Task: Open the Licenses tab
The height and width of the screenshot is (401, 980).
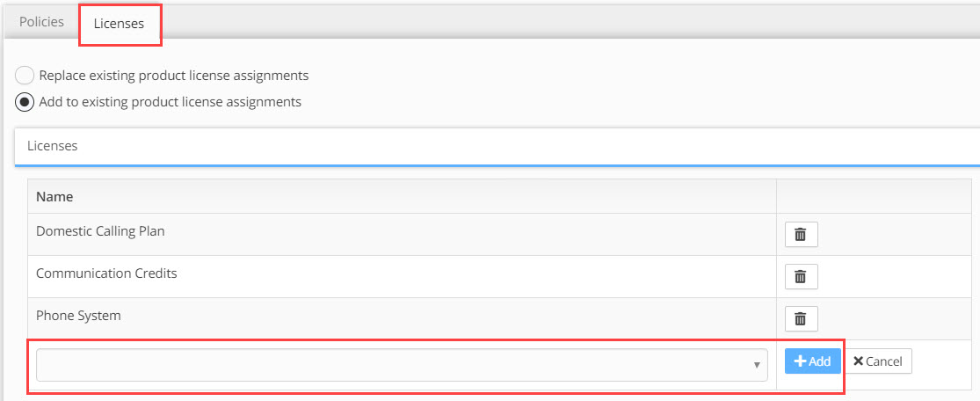Action: [x=119, y=24]
